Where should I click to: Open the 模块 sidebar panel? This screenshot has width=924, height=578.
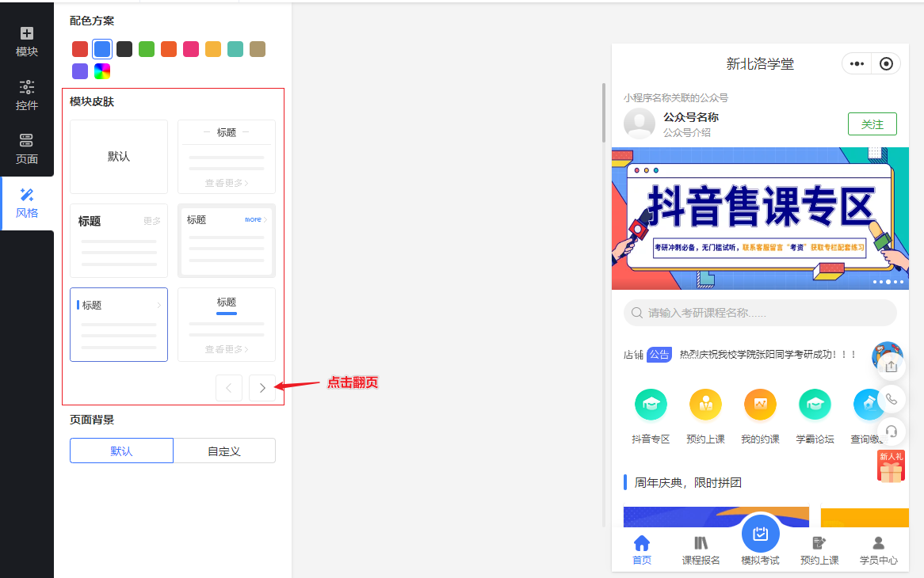[26, 41]
